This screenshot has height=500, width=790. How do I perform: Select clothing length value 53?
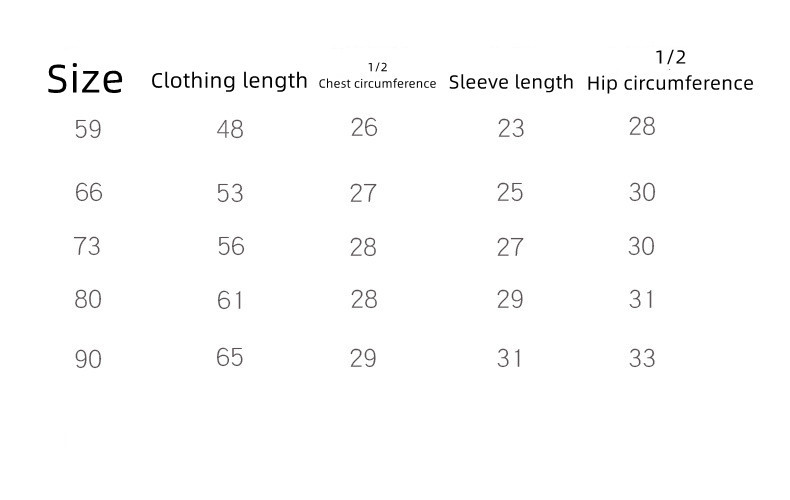click(x=230, y=193)
